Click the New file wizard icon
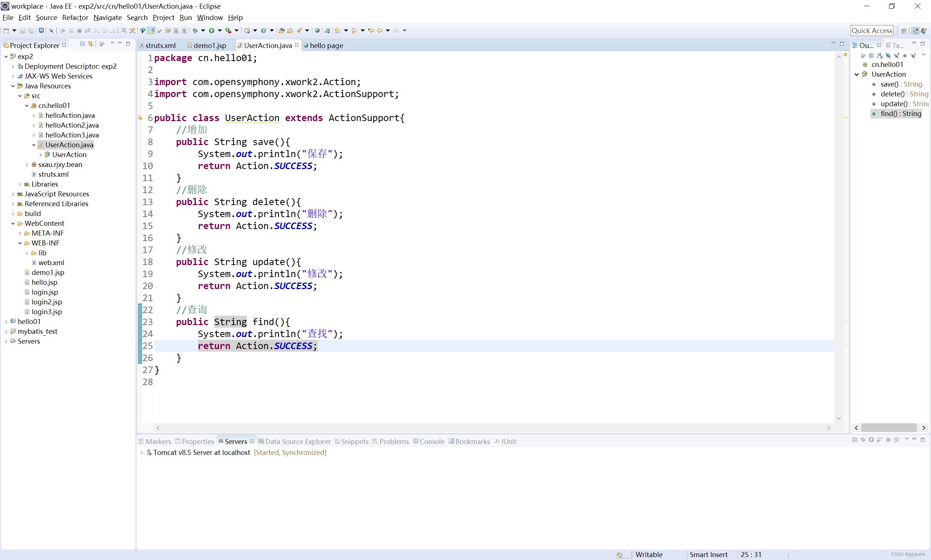Viewport: 931px width, 560px height. pos(6,31)
